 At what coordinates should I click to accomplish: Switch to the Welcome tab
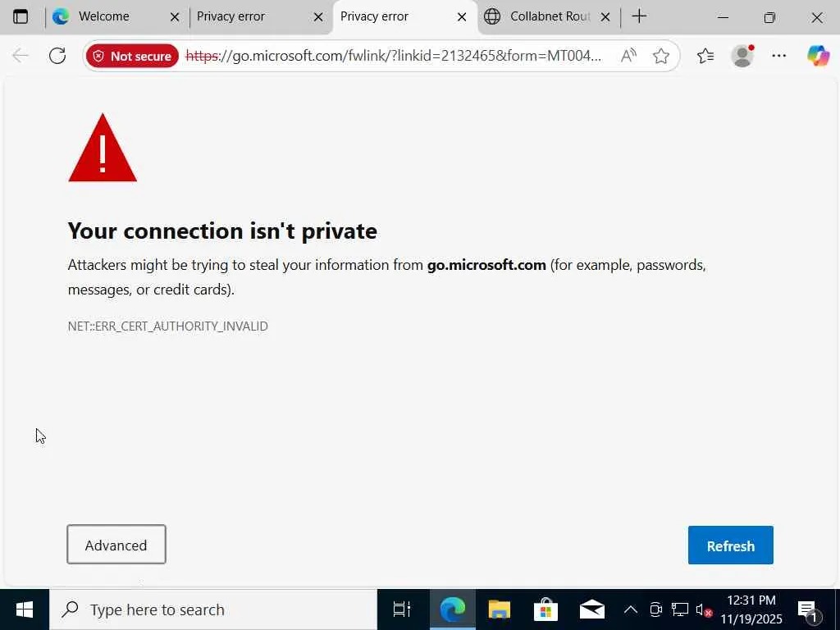pyautogui.click(x=104, y=16)
